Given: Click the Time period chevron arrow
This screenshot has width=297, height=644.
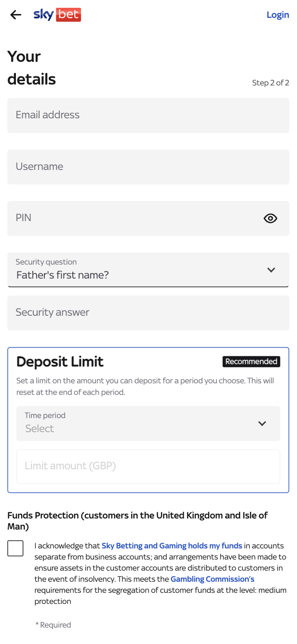Looking at the screenshot, I should pyautogui.click(x=262, y=423).
